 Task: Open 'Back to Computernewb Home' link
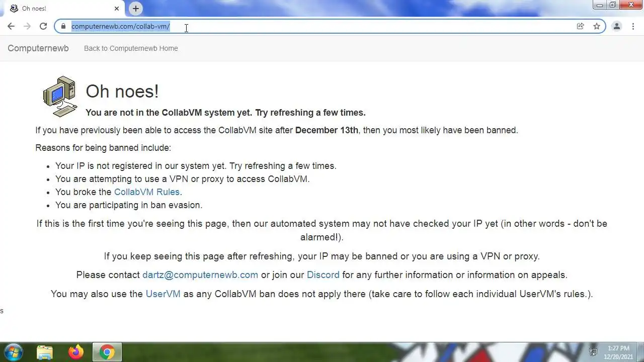[131, 48]
